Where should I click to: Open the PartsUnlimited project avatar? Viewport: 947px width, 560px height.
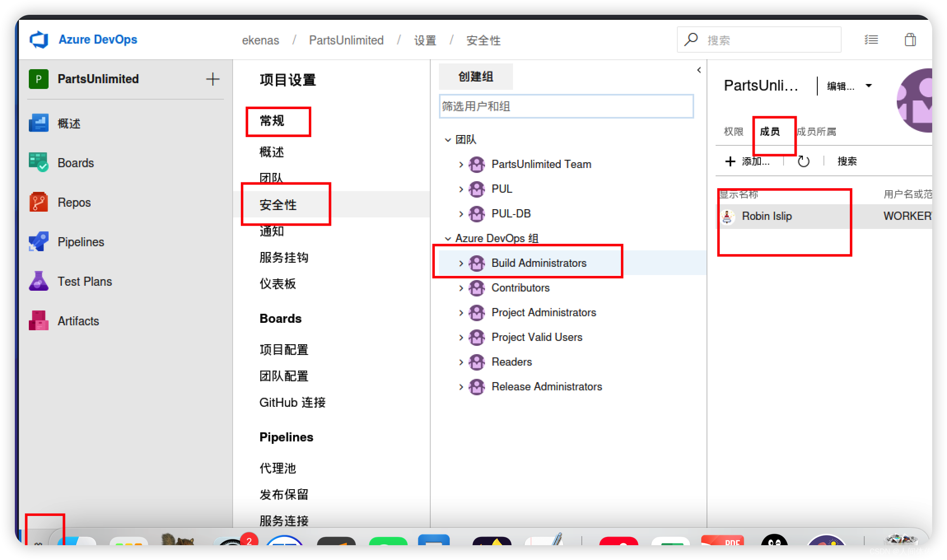39,79
